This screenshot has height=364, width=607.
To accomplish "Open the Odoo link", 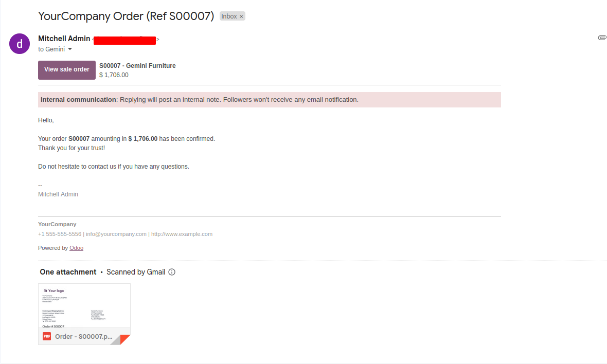I will [x=76, y=248].
